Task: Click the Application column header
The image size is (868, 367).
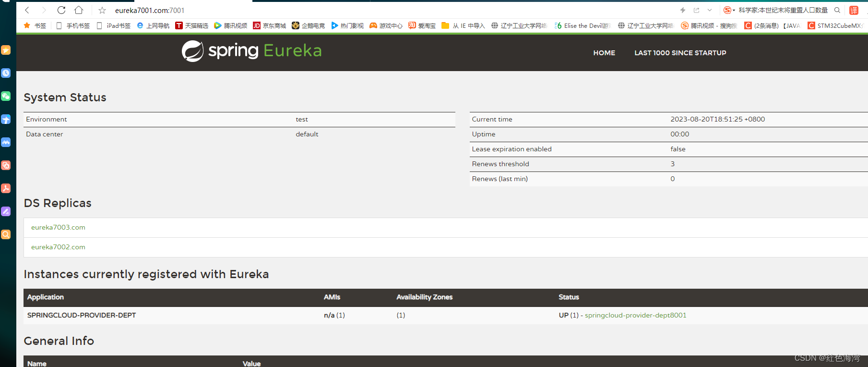Action: click(x=46, y=297)
